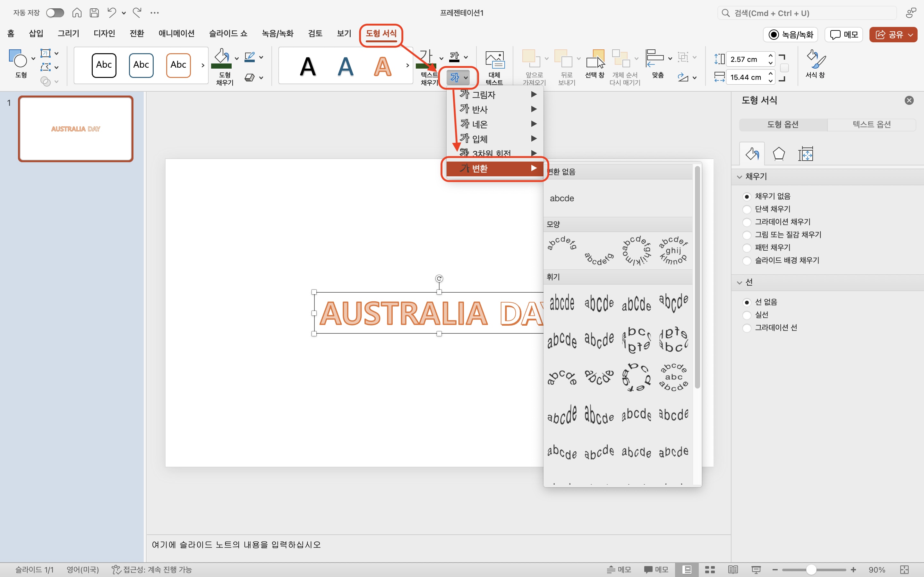Select the pentagon Effects icon in the pane

(x=779, y=154)
